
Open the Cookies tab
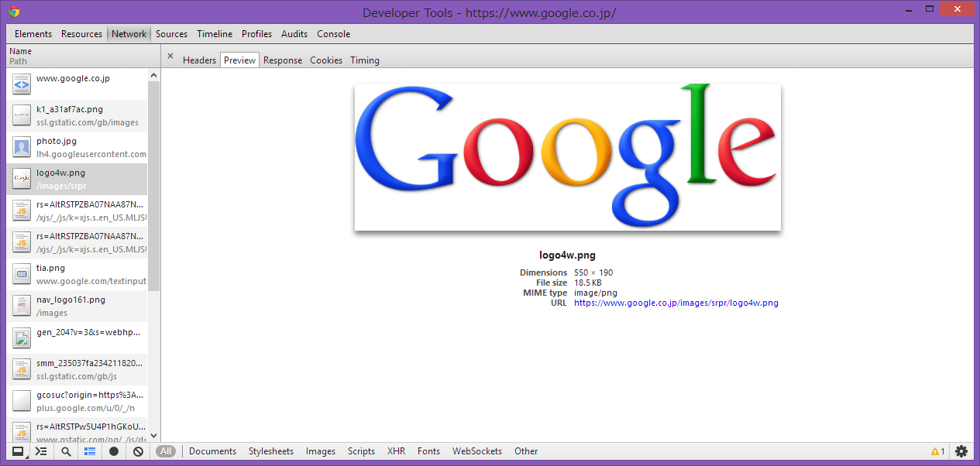(326, 60)
